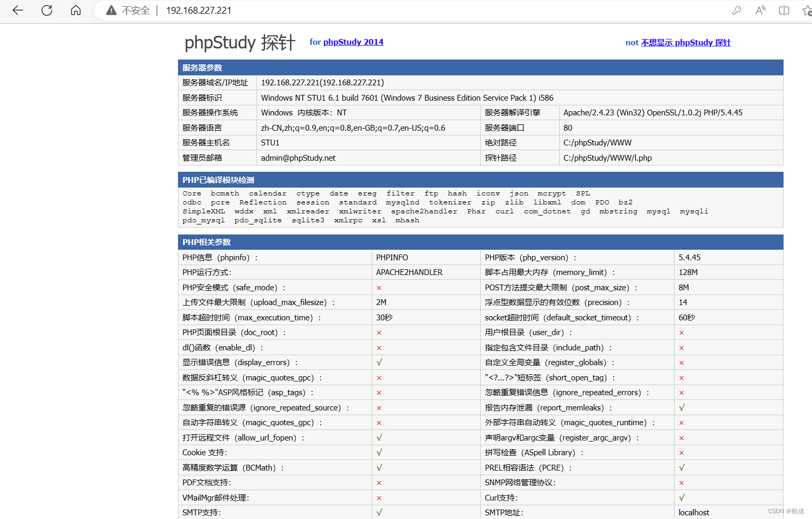Image resolution: width=812 pixels, height=519 pixels.
Task: Open the split screen icon
Action: coord(784,11)
